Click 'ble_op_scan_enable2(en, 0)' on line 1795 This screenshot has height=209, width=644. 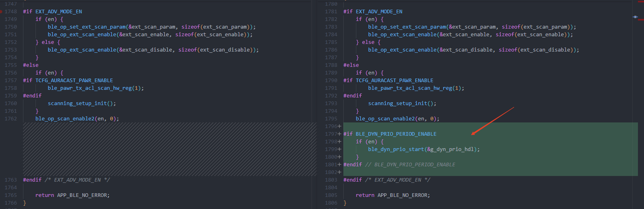coord(396,119)
